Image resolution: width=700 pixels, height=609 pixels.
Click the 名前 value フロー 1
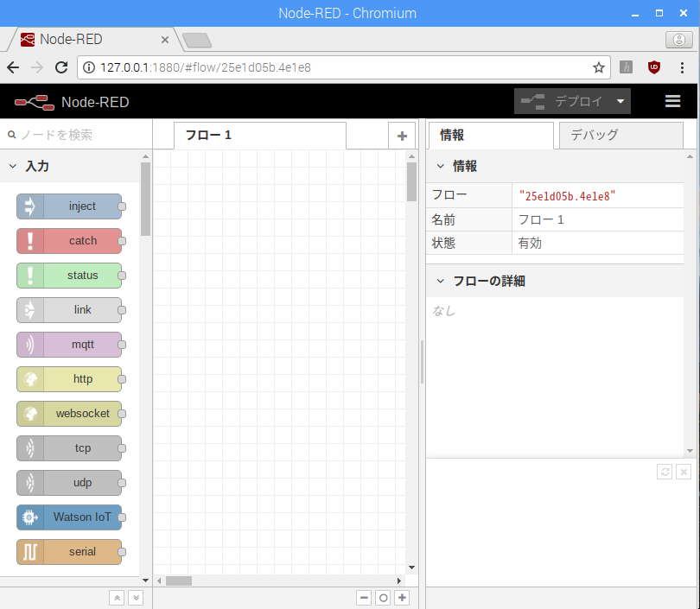(541, 220)
